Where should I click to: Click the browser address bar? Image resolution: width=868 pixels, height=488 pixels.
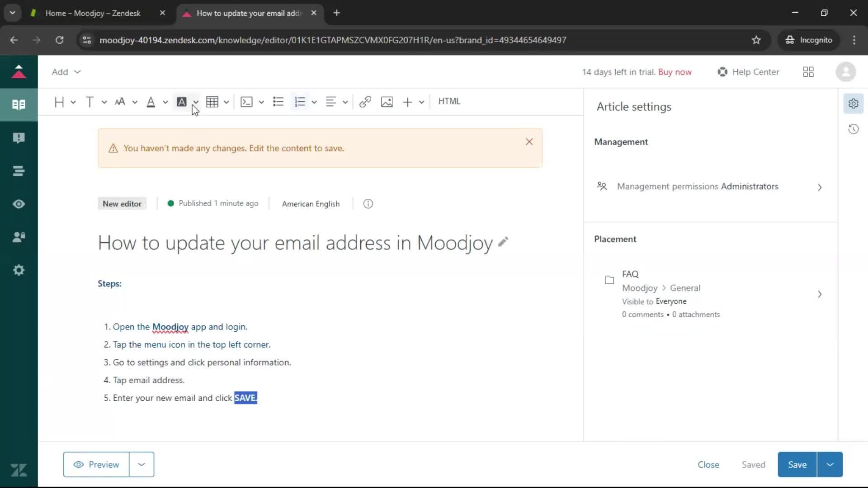(x=333, y=40)
